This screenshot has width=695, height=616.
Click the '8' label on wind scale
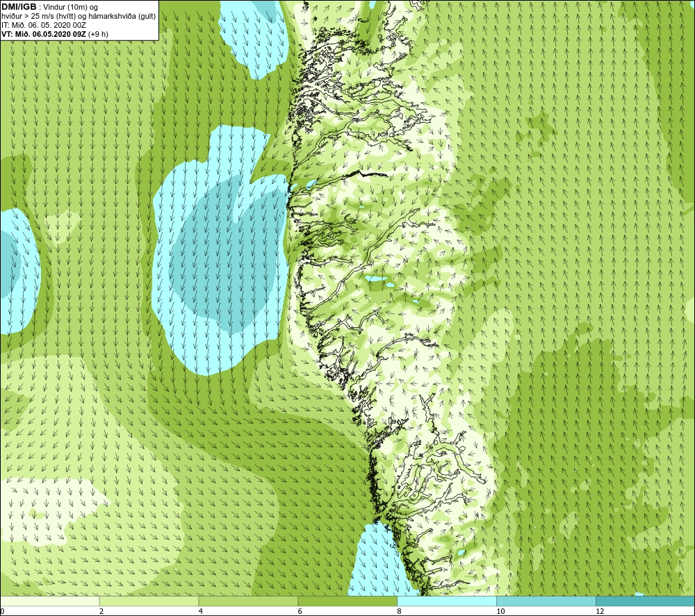(x=400, y=612)
